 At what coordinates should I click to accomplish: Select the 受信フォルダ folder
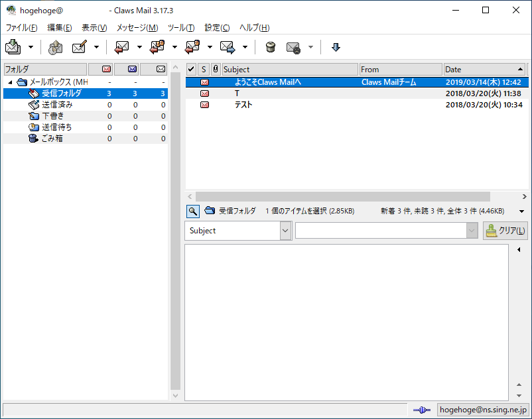[x=86, y=93]
